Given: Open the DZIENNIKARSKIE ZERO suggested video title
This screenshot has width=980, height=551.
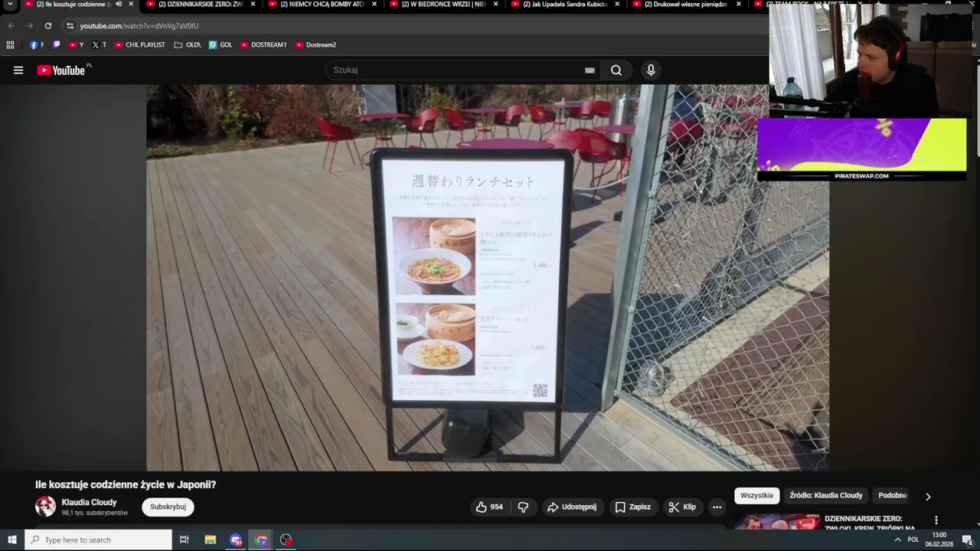Looking at the screenshot, I should [x=870, y=523].
